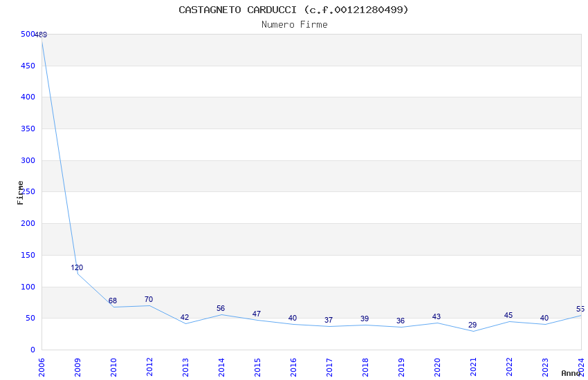
Task: Click the x-axis year 2019
Action: tap(402, 368)
